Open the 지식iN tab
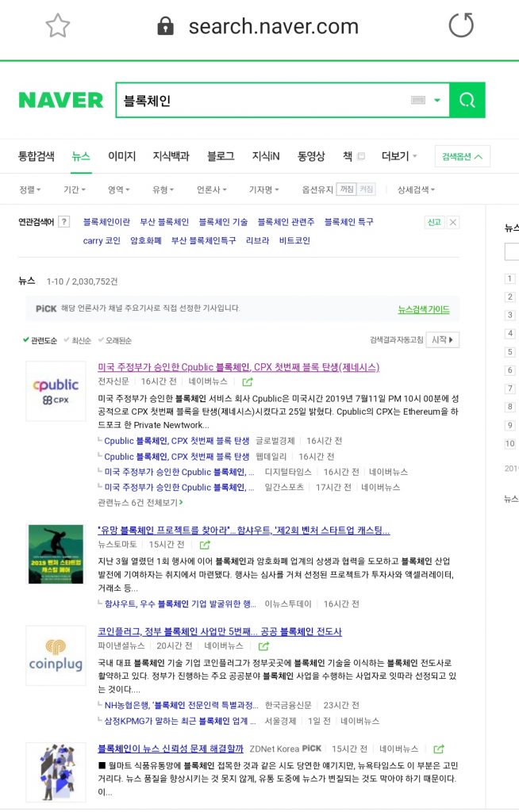519x812 pixels. [x=266, y=156]
